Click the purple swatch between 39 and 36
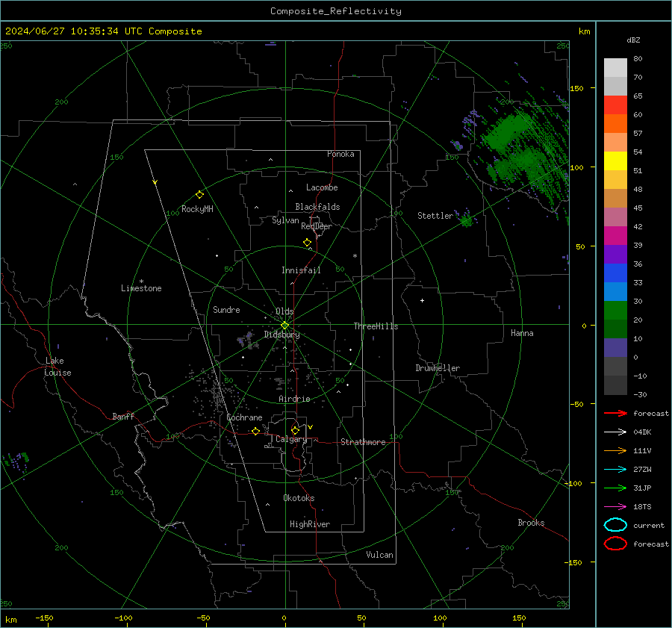 615,255
